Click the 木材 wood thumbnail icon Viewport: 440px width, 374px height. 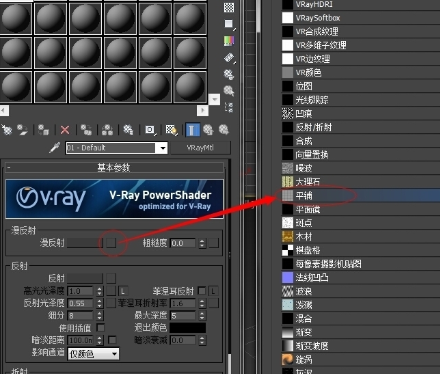point(287,236)
